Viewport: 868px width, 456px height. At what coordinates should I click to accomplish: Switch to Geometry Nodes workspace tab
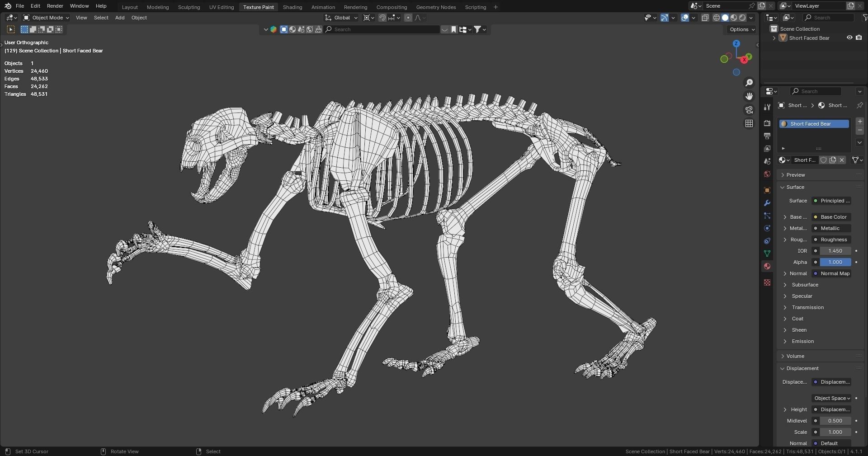click(x=436, y=7)
